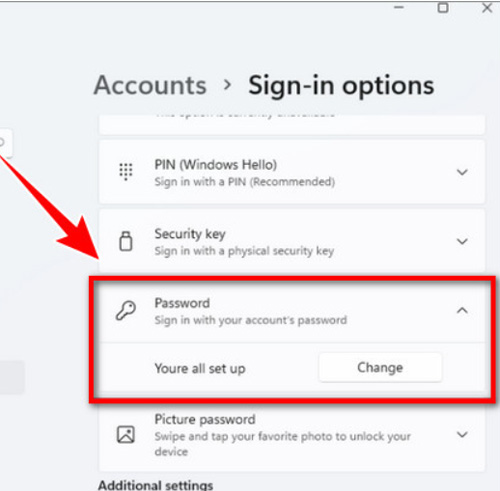
Task: Click the Password key icon
Action: (x=126, y=310)
